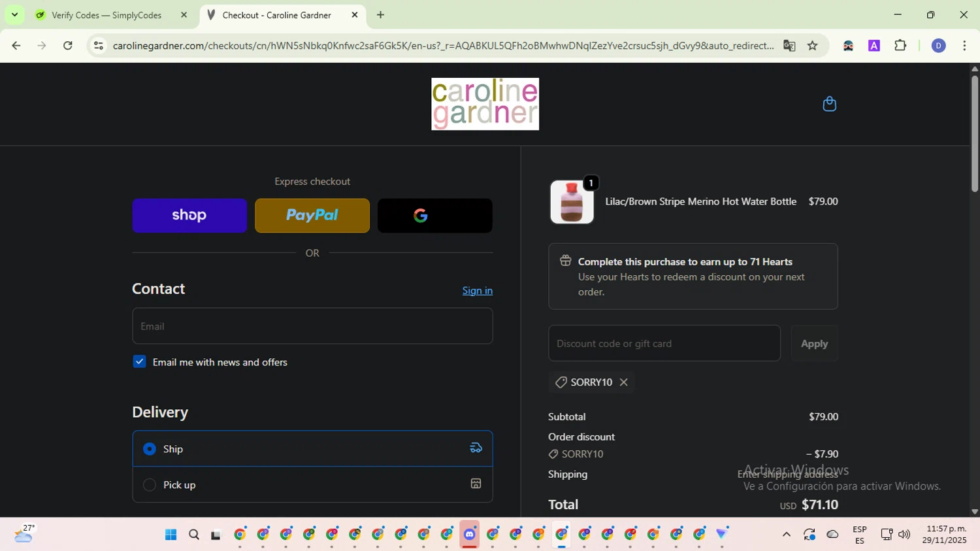The height and width of the screenshot is (551, 980).
Task: Open volume control in system tray
Action: [x=904, y=535]
